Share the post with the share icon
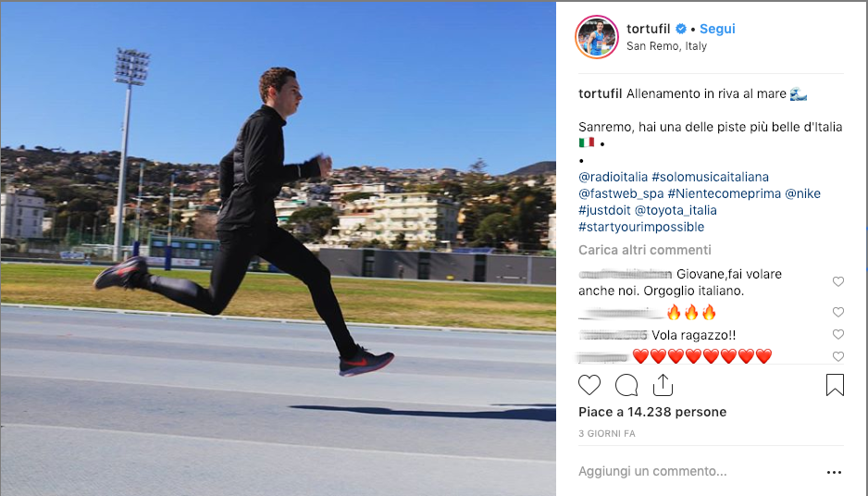The image size is (868, 496). tap(663, 385)
